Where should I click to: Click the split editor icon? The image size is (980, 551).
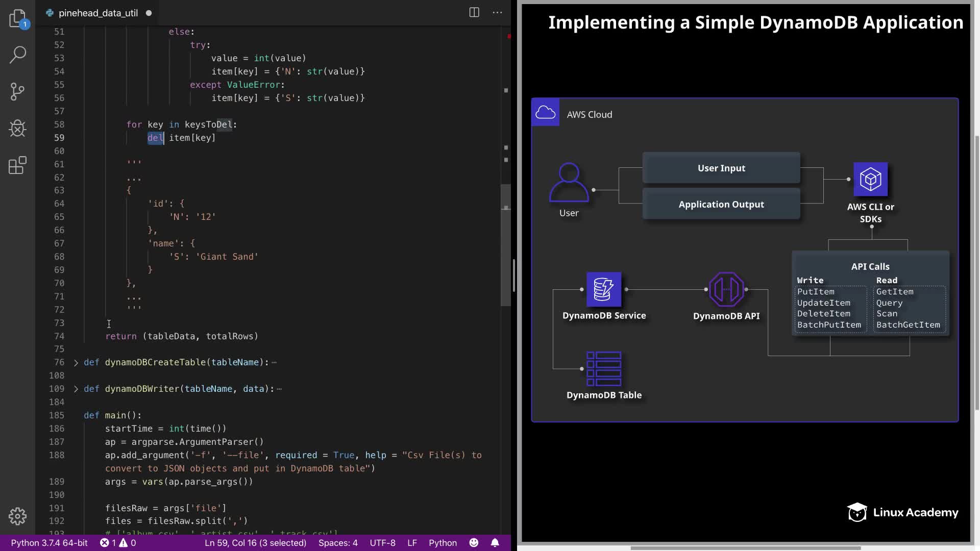[474, 13]
